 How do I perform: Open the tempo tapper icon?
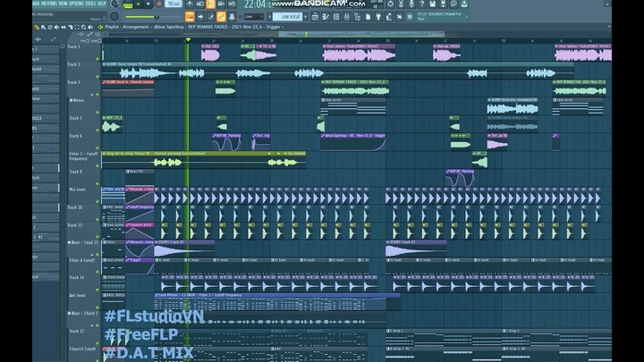tap(389, 17)
